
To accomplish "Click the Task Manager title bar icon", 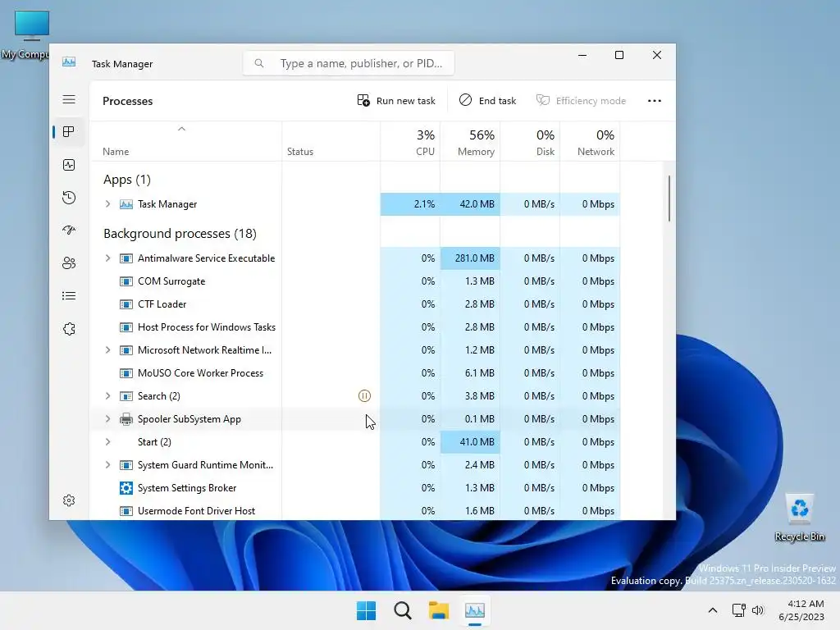I will point(69,62).
